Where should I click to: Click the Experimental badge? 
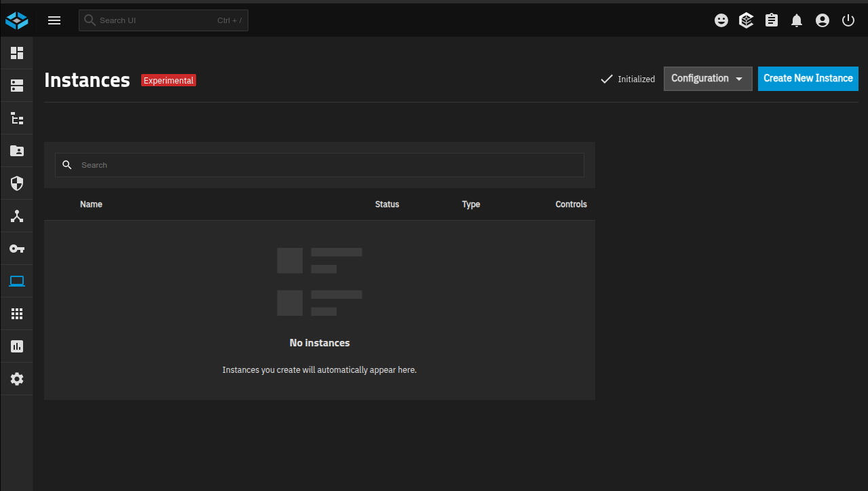tap(168, 80)
